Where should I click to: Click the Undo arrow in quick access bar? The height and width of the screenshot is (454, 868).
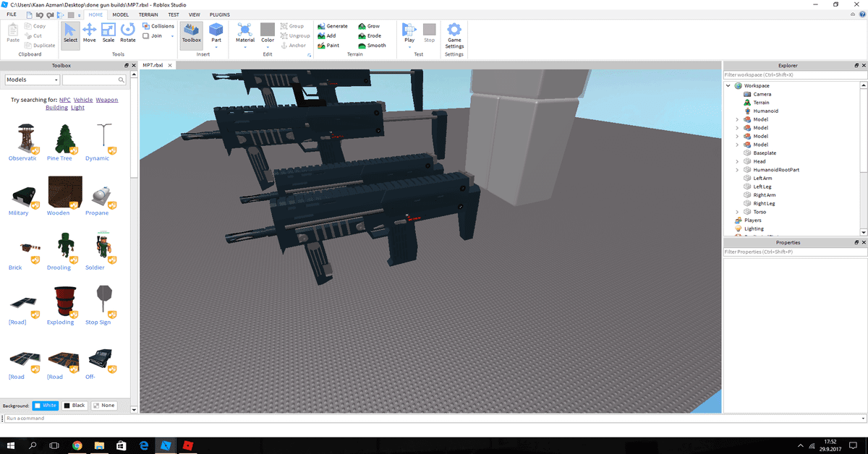pyautogui.click(x=41, y=14)
